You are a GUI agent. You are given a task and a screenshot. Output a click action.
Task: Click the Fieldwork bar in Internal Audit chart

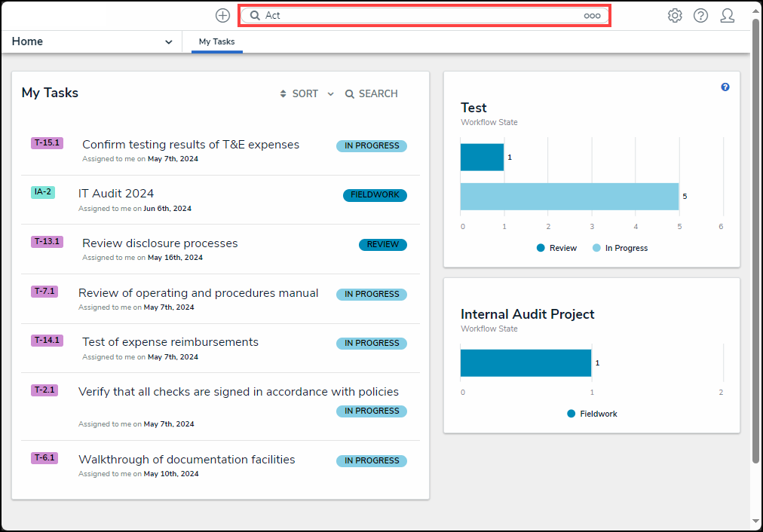[x=526, y=363]
